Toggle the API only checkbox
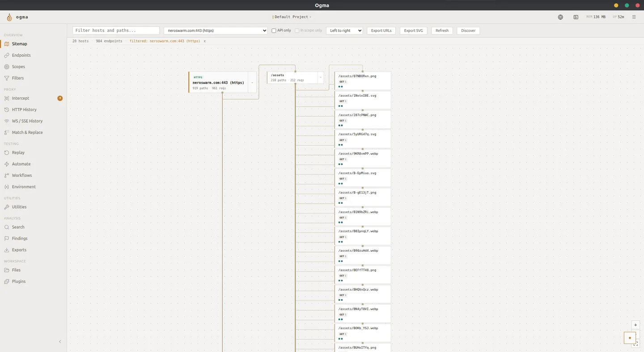 [x=274, y=30]
